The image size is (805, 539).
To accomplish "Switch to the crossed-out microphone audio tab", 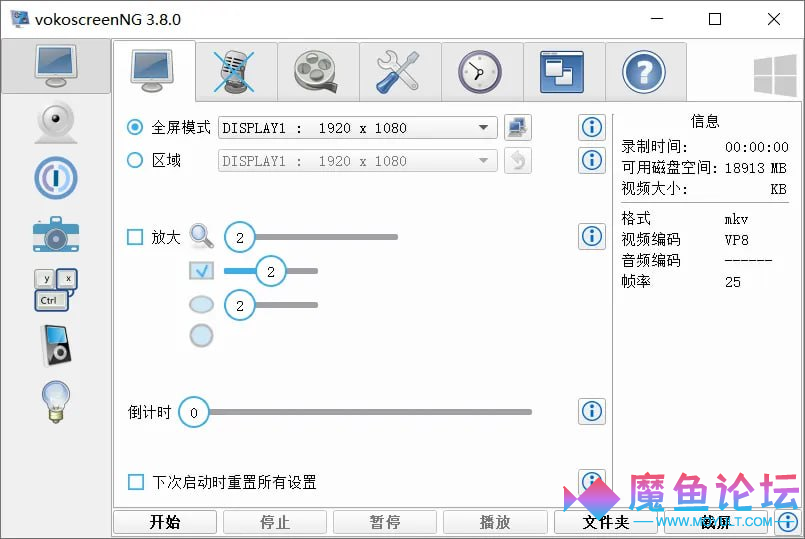I will pyautogui.click(x=236, y=71).
